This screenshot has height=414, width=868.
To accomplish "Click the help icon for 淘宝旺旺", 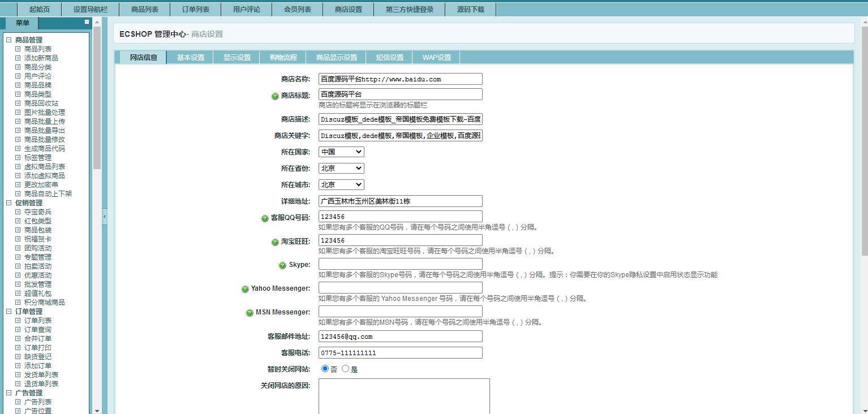I will [275, 241].
